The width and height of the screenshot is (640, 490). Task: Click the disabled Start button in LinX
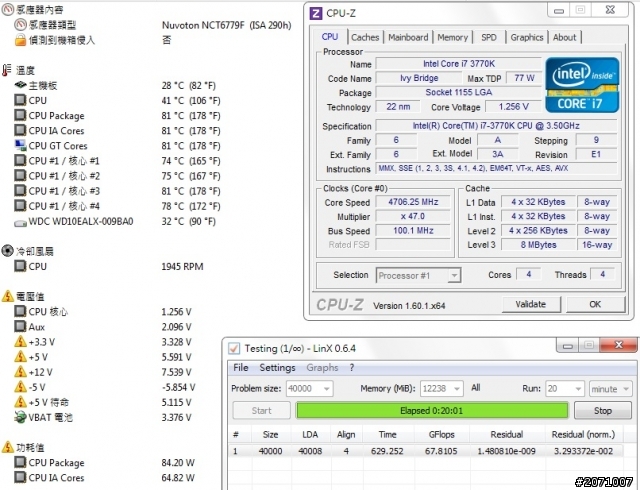coord(261,410)
